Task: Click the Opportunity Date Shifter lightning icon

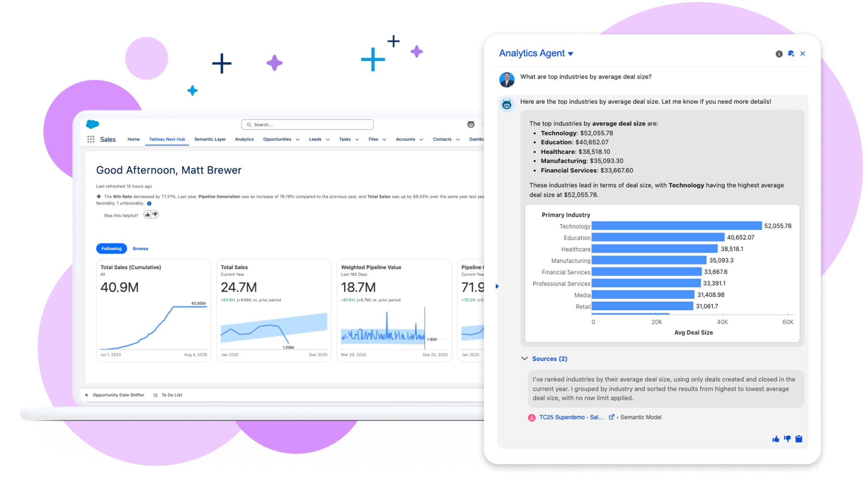Action: pos(87,395)
